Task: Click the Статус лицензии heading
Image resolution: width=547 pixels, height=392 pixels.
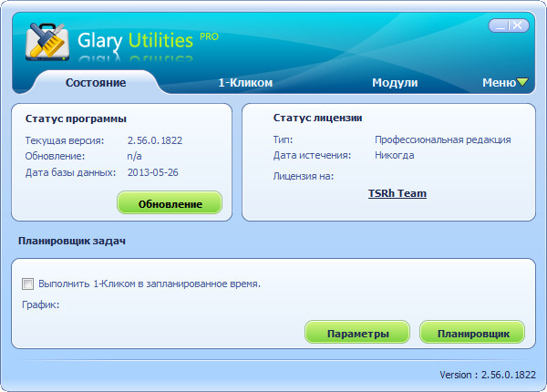Action: pyautogui.click(x=318, y=118)
